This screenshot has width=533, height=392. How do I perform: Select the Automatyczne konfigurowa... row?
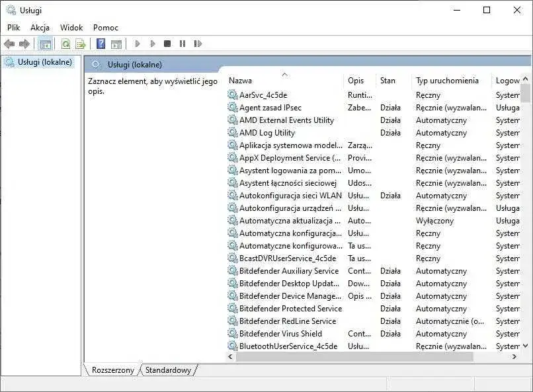coord(373,246)
